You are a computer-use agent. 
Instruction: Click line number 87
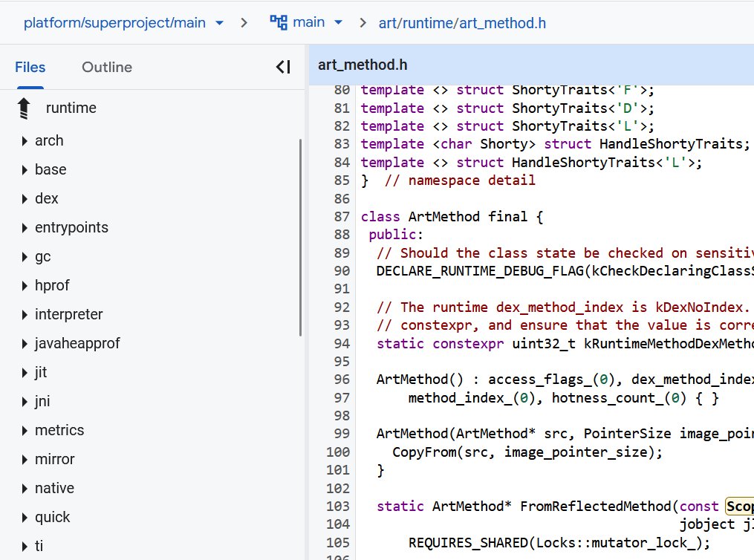(342, 217)
